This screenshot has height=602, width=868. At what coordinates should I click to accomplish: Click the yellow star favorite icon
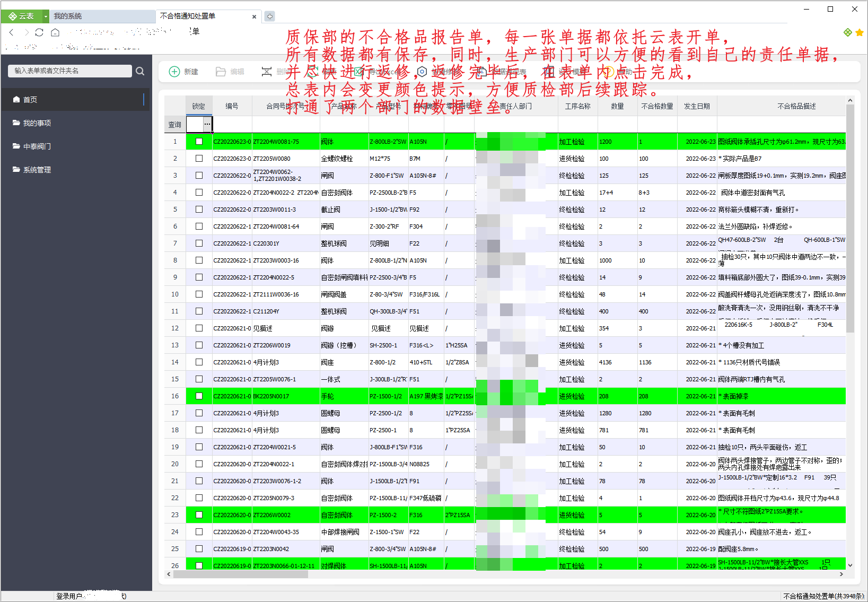pyautogui.click(x=860, y=32)
